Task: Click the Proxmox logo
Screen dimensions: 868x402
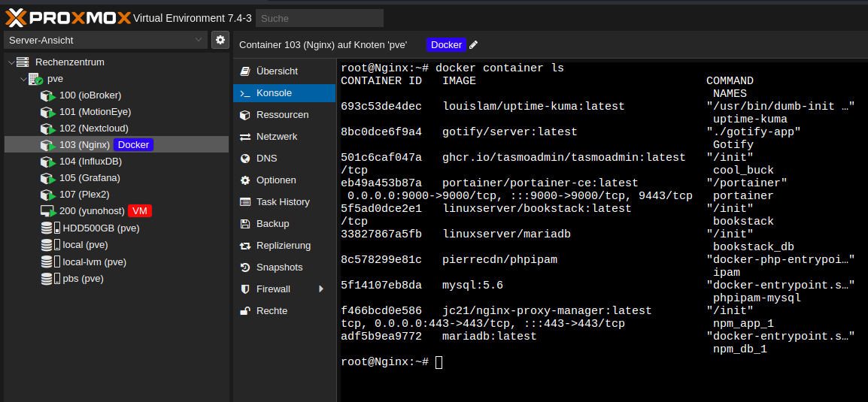Action: tap(68, 18)
